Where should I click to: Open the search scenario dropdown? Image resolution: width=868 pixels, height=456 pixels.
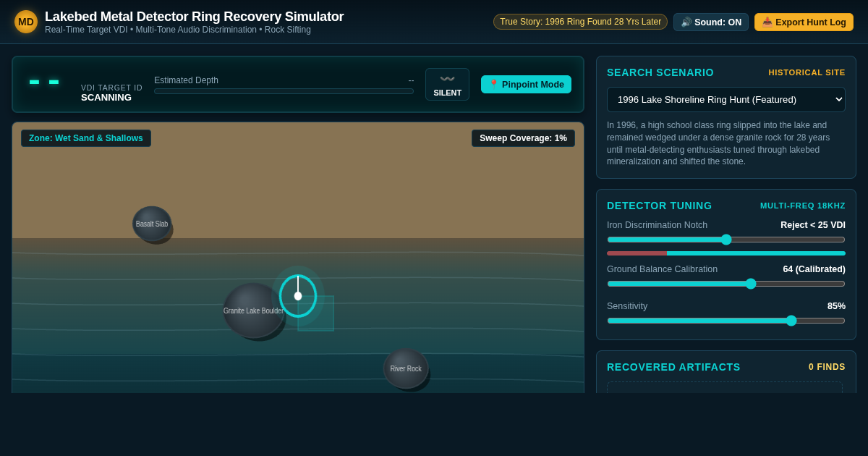point(726,99)
